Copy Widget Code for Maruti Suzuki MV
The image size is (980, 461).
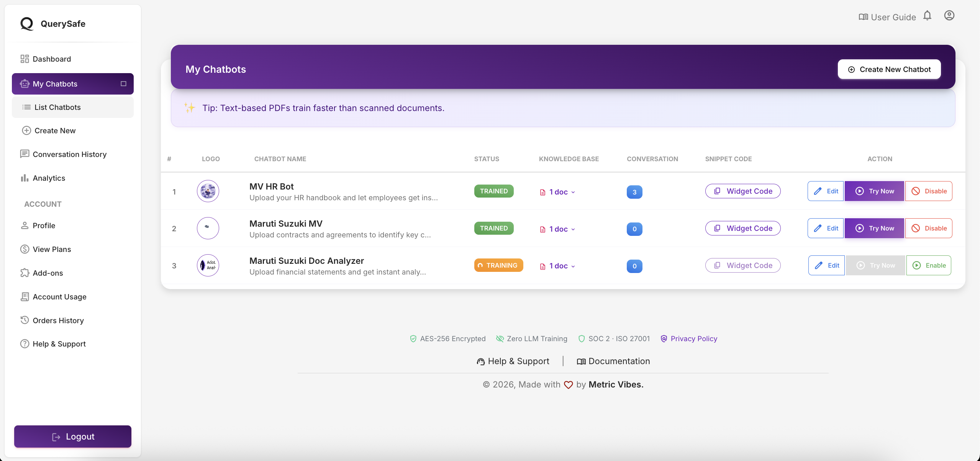(742, 228)
